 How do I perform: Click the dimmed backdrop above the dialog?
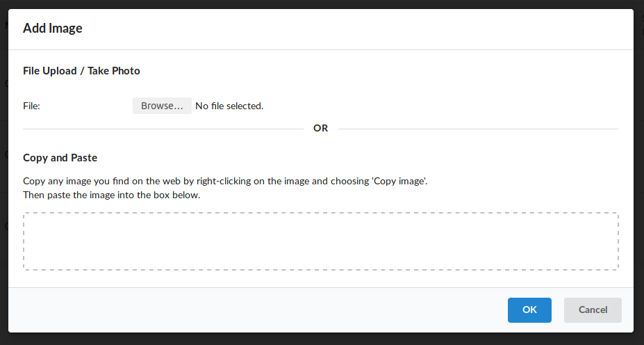click(x=320, y=3)
